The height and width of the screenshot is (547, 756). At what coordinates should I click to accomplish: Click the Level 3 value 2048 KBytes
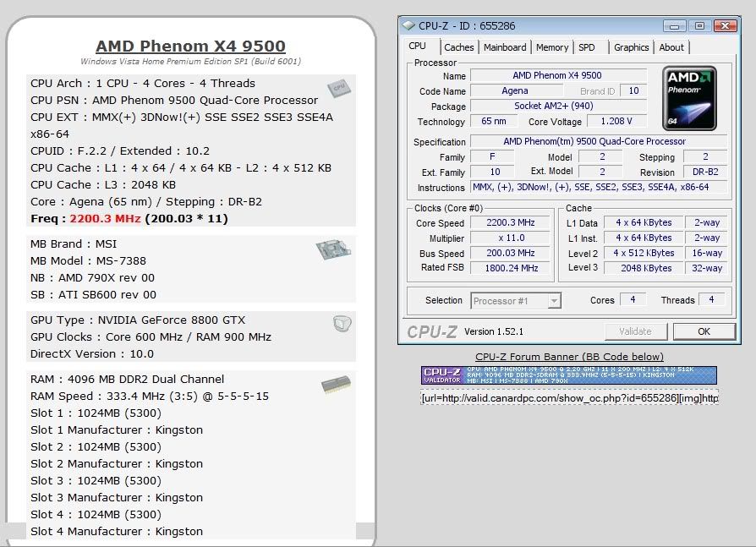pos(644,268)
